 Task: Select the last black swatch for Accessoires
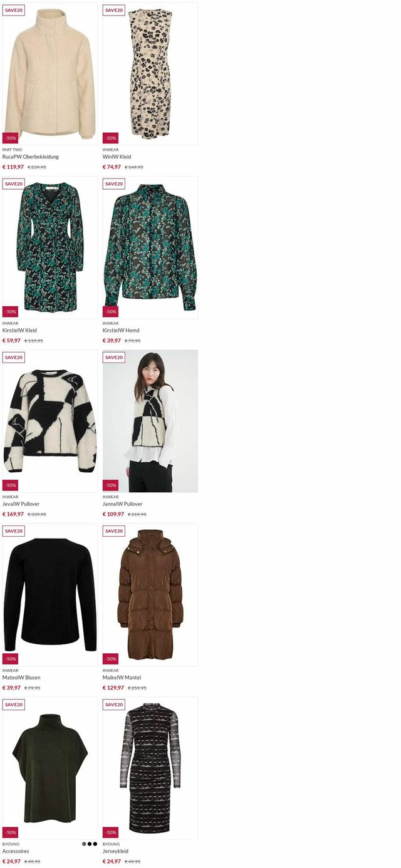[95, 844]
